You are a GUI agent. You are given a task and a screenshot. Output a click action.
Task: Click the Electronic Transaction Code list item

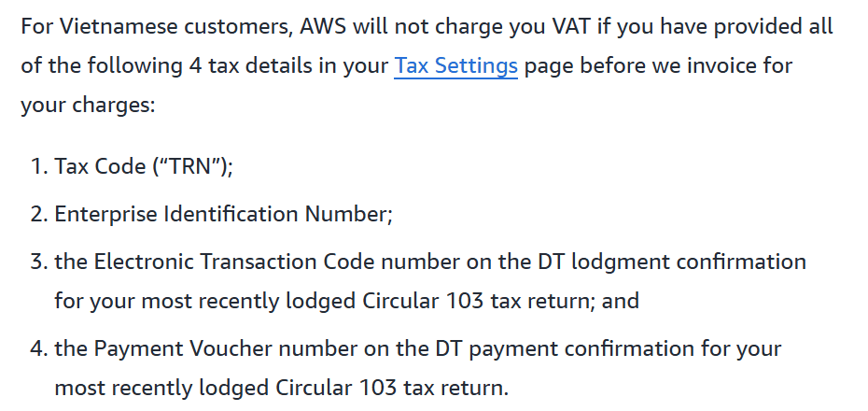point(429,261)
